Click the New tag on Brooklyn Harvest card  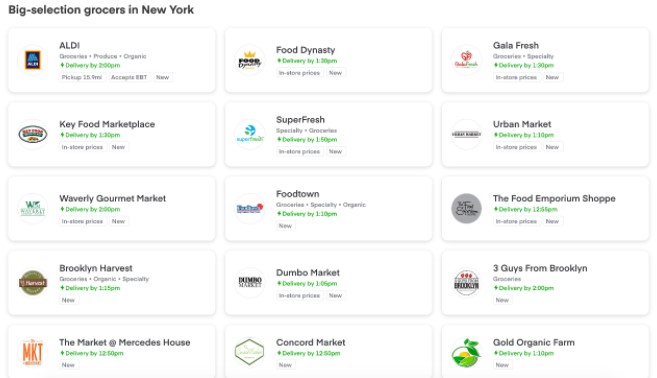pos(68,300)
